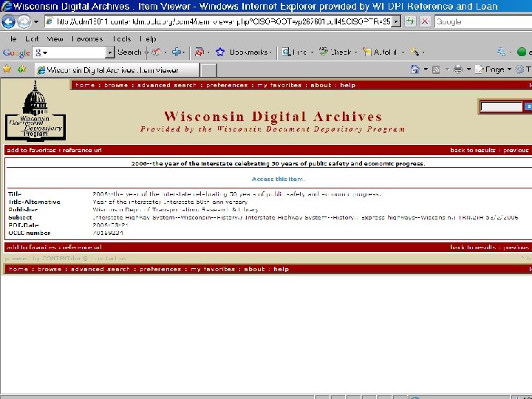Viewport: 532px width, 399px height.
Task: Open the Page menu button
Action: pyautogui.click(x=494, y=69)
